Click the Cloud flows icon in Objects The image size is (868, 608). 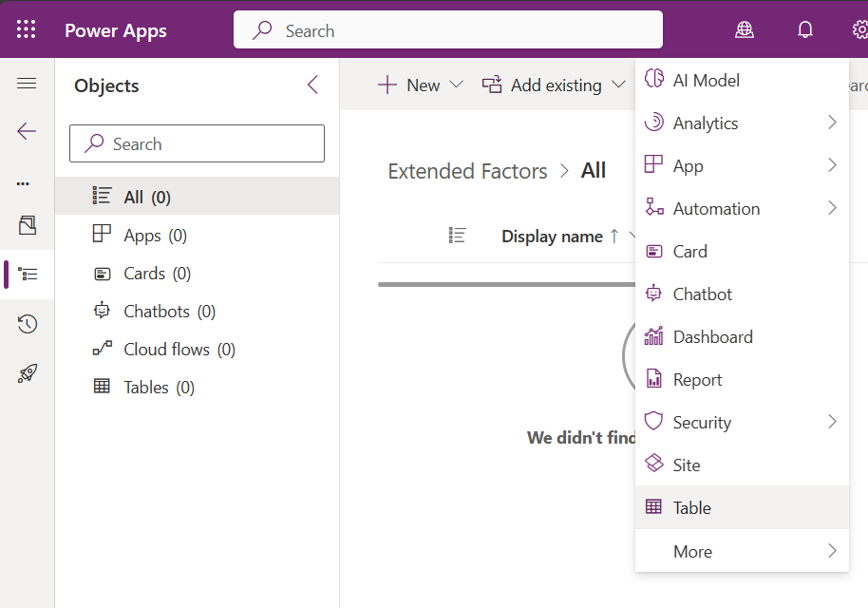point(102,348)
